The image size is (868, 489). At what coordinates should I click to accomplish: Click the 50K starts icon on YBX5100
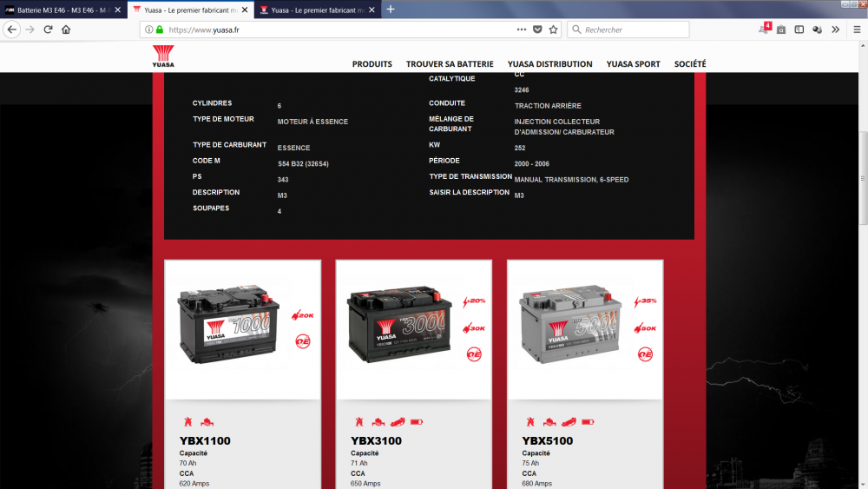(645, 328)
